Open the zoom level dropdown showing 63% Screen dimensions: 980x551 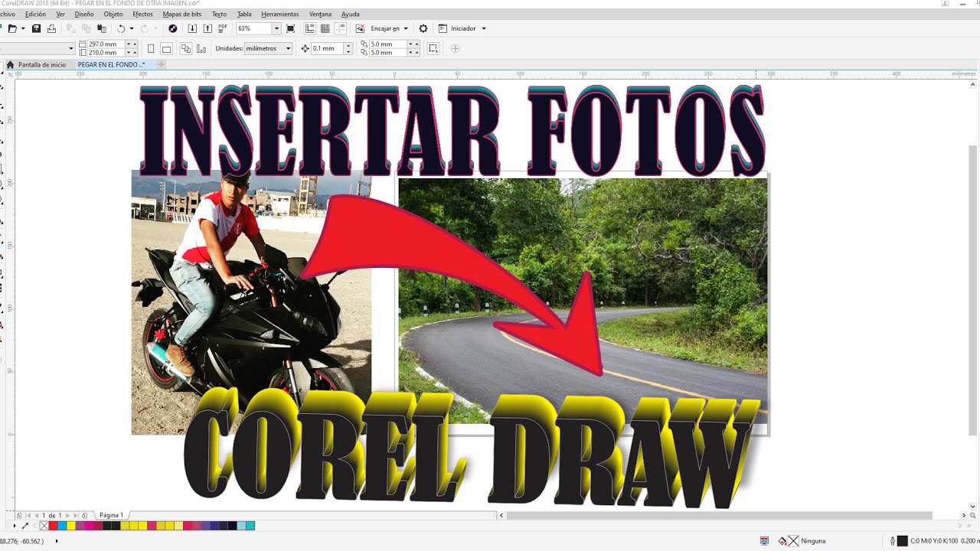277,28
